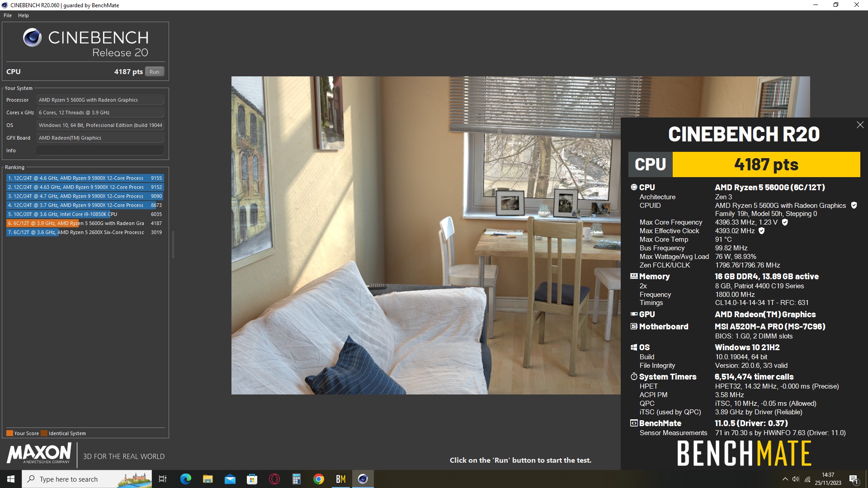Image resolution: width=868 pixels, height=488 pixels.
Task: Select ranking entry 4 scoring 8673
Action: pos(85,205)
